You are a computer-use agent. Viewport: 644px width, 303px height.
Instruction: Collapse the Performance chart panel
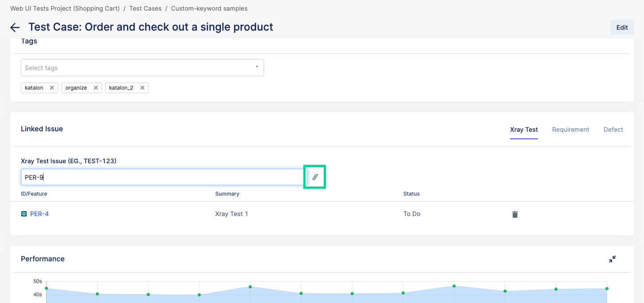[x=612, y=259]
